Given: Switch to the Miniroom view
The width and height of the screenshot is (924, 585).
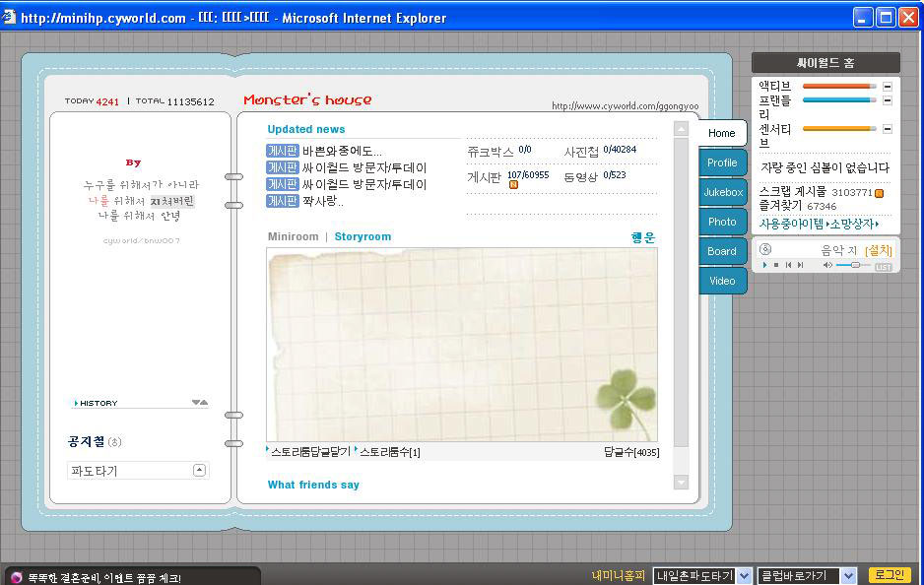Looking at the screenshot, I should click(x=293, y=236).
